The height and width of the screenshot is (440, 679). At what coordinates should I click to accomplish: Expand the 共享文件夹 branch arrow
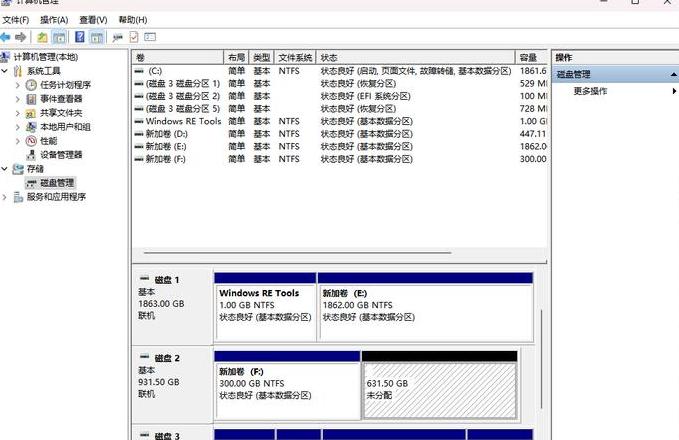point(18,113)
